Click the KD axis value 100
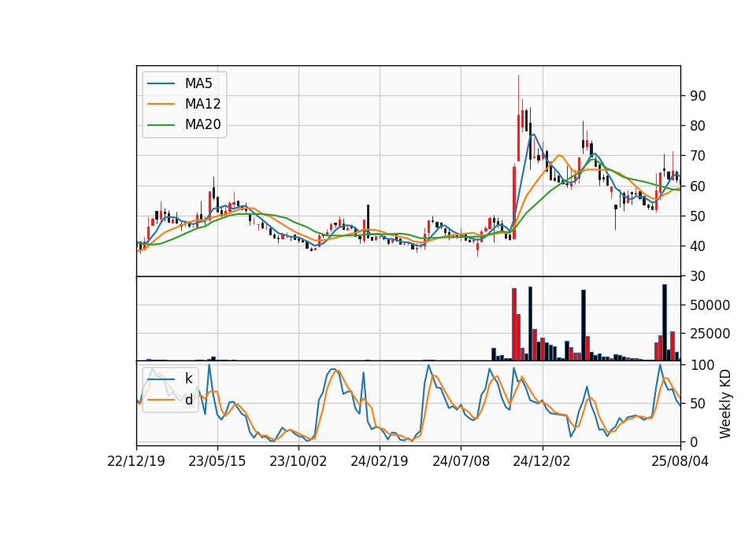The image size is (756, 543). click(702, 365)
